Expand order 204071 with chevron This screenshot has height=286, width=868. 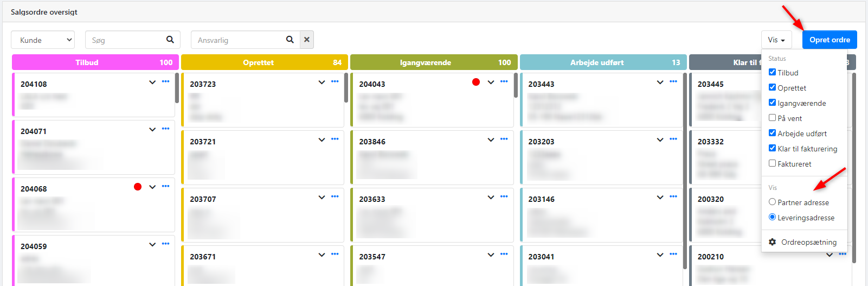coord(152,129)
